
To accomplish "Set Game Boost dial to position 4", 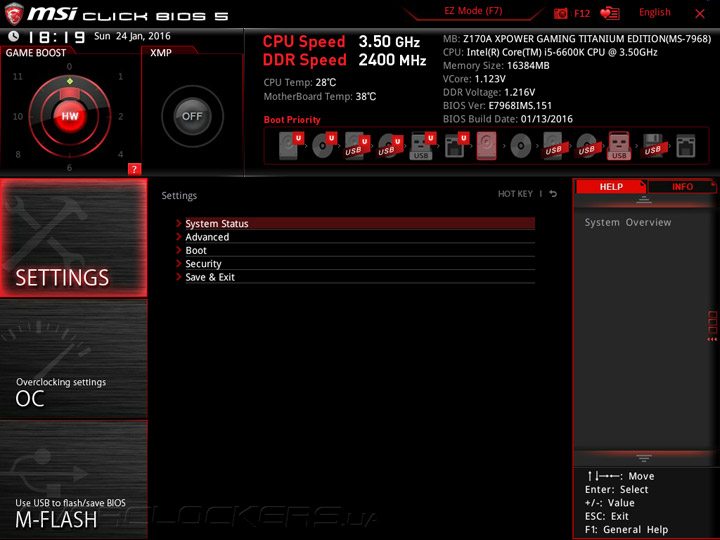I will 120,154.
